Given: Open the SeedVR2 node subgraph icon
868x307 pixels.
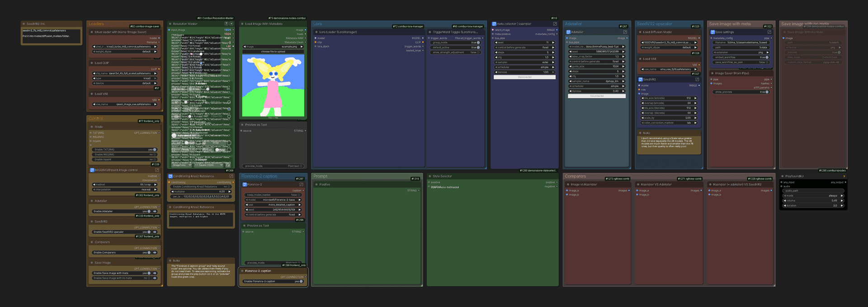Looking at the screenshot, I should tap(697, 79).
